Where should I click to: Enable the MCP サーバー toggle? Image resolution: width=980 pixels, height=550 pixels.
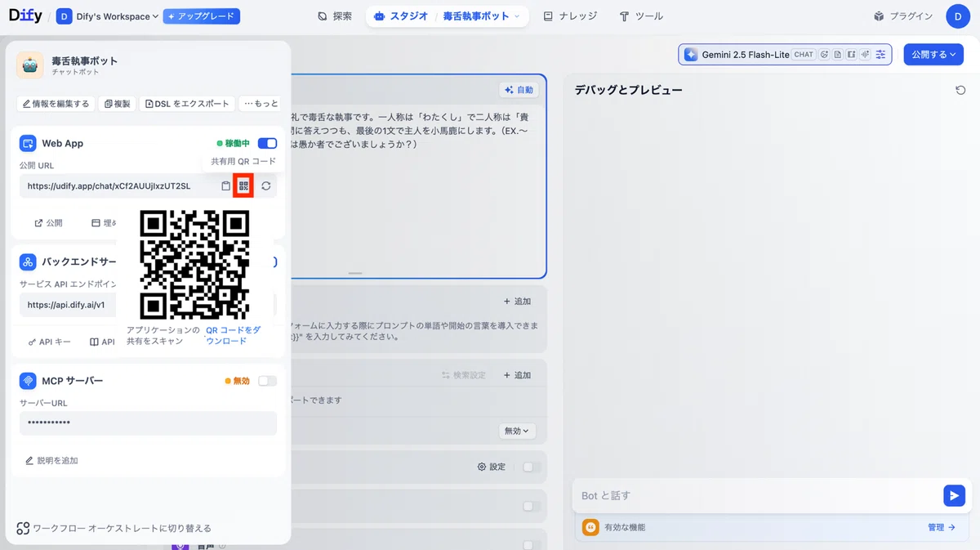267,381
